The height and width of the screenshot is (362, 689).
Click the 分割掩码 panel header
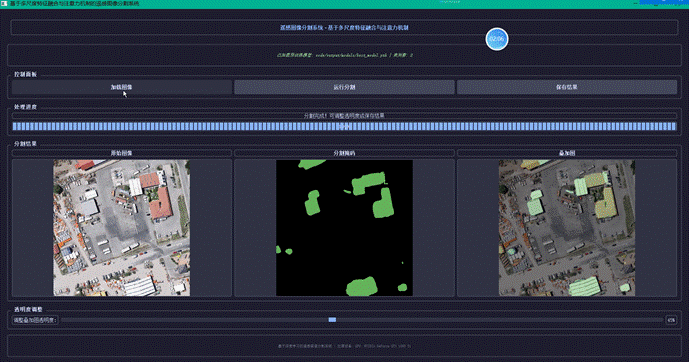[x=344, y=153]
